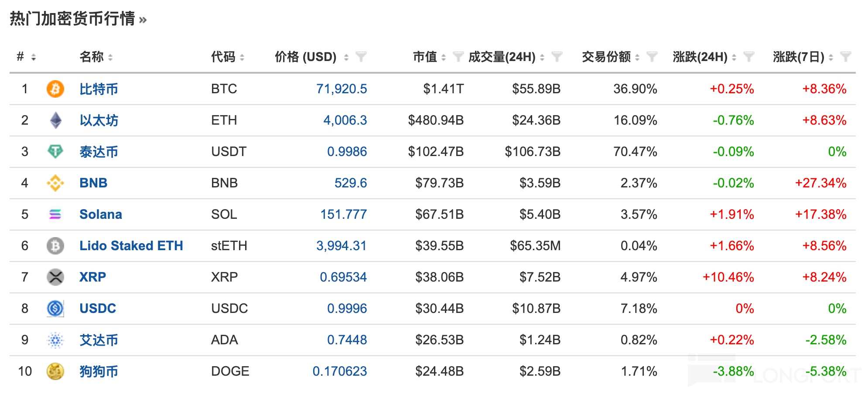Sort table by 代码 column
The height and width of the screenshot is (394, 868).
(242, 57)
